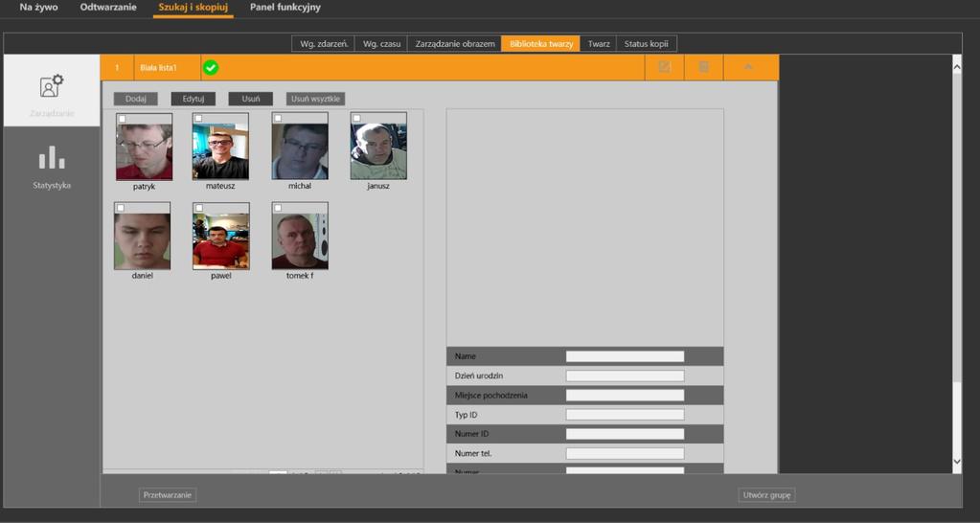
Task: Open the Zarządzanie face management icon
Action: coord(52,86)
